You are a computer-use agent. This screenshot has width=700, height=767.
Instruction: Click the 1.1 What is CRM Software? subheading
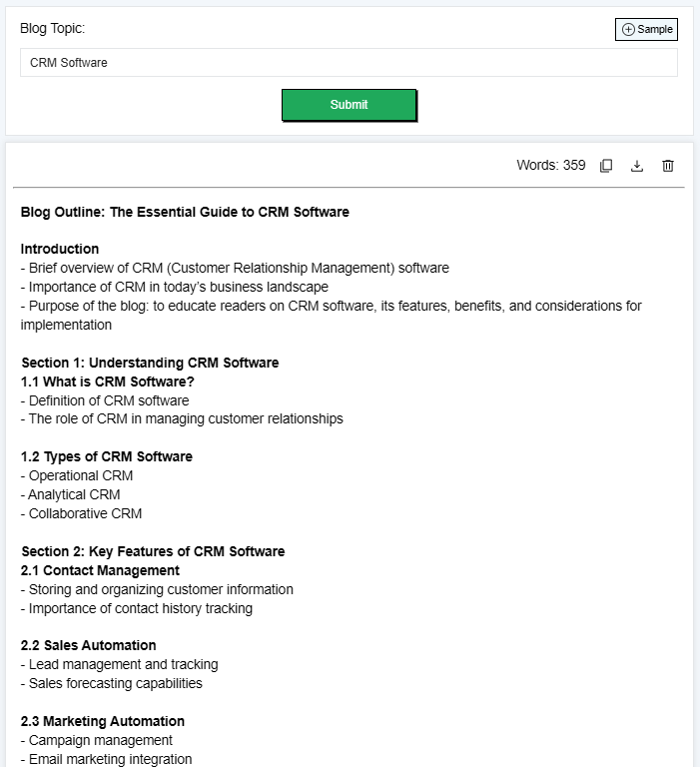point(108,382)
